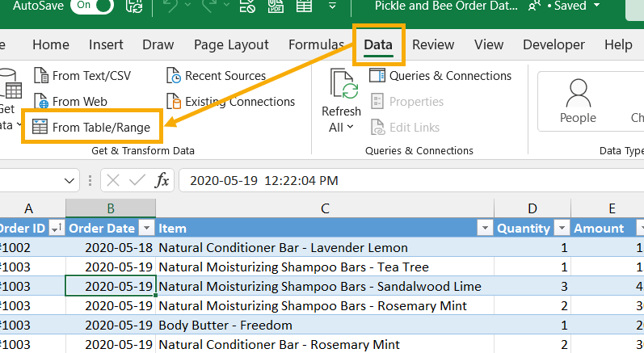
Task: Click quantity 3 in Sandalwood Lime row
Action: pos(532,286)
